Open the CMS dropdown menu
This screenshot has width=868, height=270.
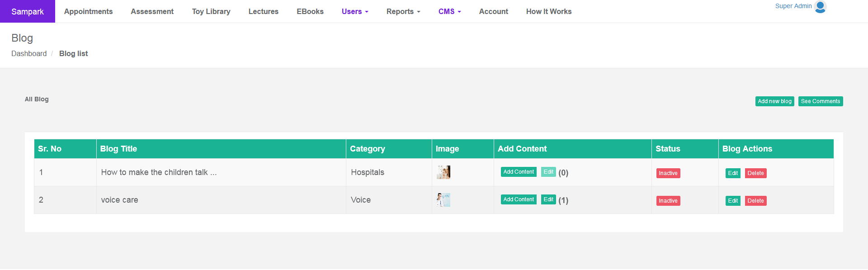point(449,11)
